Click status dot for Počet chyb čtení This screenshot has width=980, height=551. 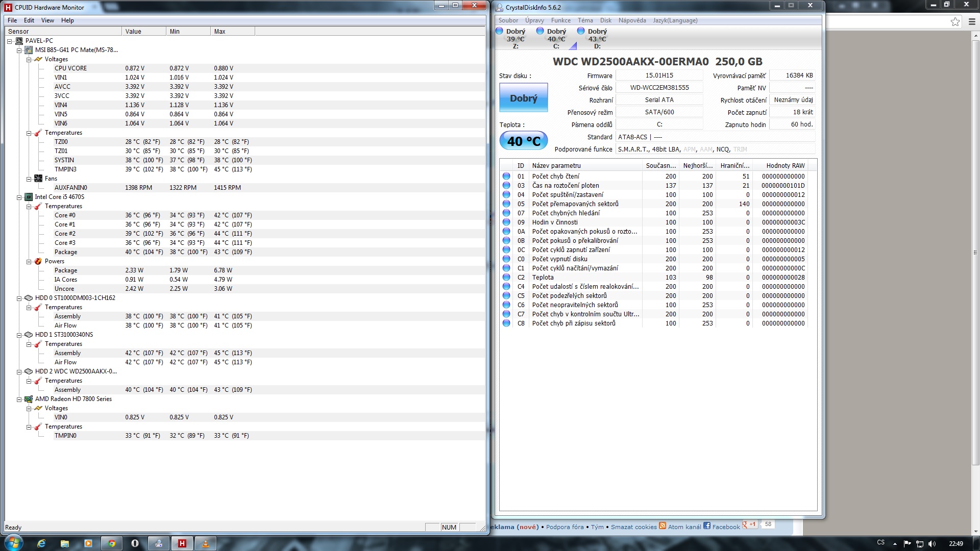(506, 176)
